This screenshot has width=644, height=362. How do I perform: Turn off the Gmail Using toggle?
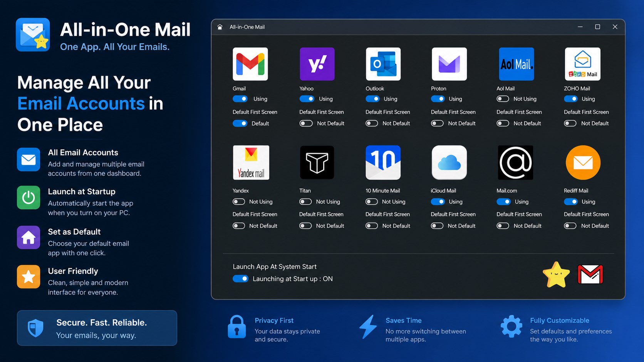point(240,99)
